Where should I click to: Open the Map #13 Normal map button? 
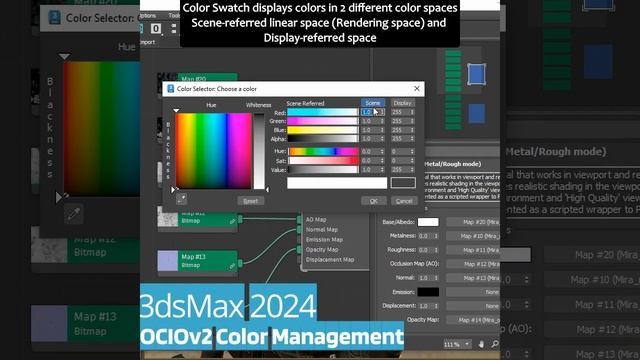tap(473, 278)
